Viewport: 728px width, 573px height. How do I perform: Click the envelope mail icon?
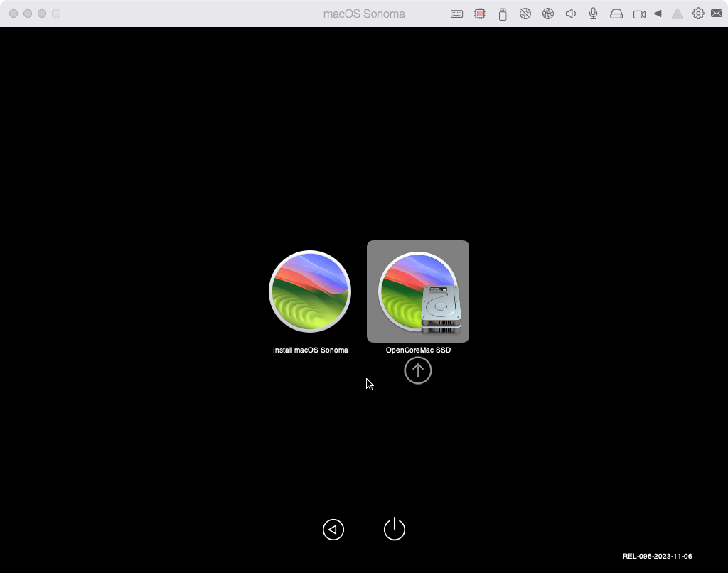click(717, 14)
